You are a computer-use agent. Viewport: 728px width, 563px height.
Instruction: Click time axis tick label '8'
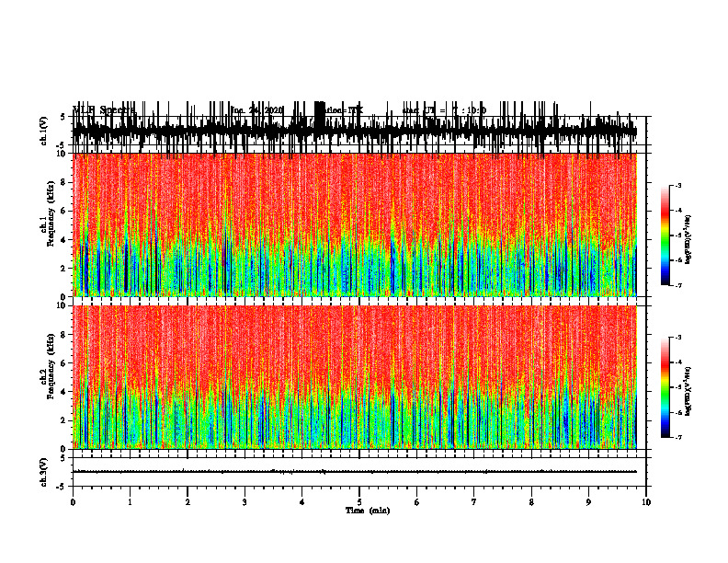click(x=531, y=502)
